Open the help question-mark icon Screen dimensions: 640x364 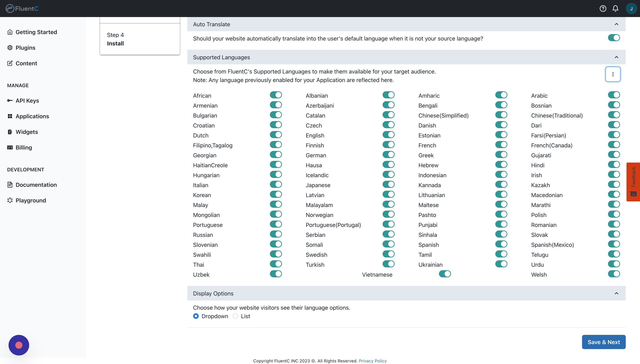[603, 9]
